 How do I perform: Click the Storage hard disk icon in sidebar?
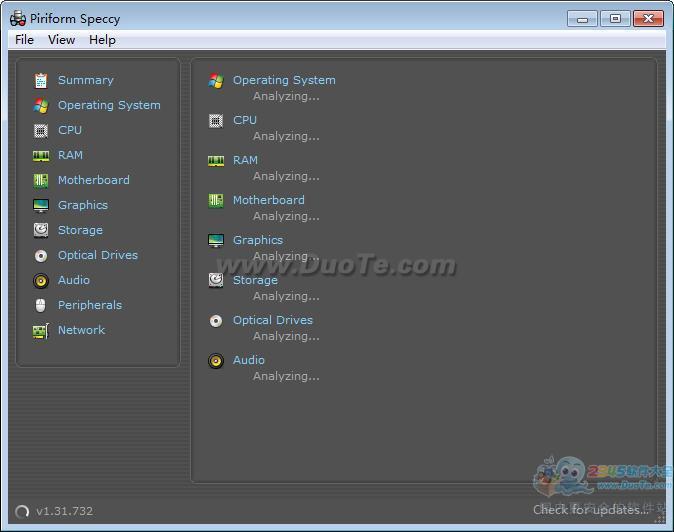click(x=41, y=230)
